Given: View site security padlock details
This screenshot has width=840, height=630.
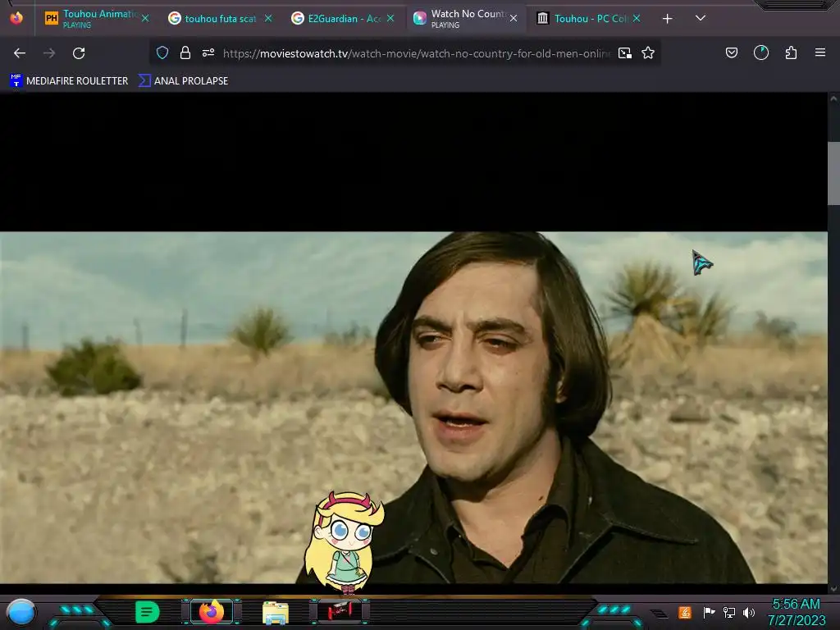Looking at the screenshot, I should pos(185,52).
